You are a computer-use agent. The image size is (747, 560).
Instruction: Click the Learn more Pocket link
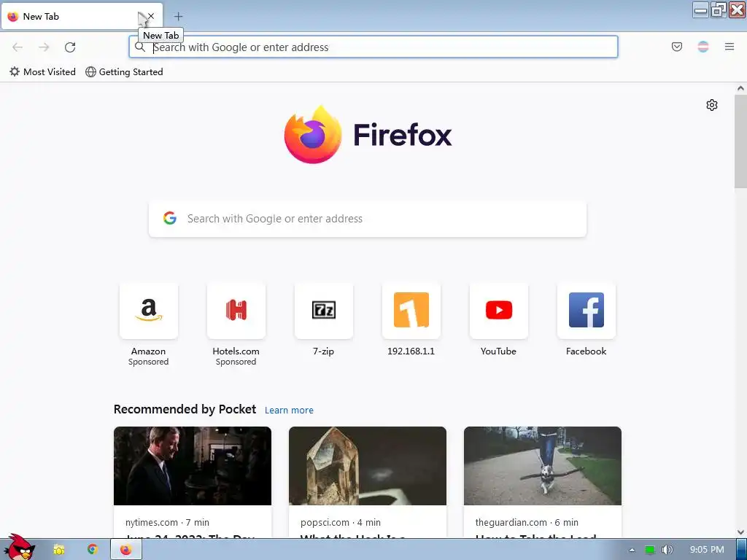click(289, 411)
